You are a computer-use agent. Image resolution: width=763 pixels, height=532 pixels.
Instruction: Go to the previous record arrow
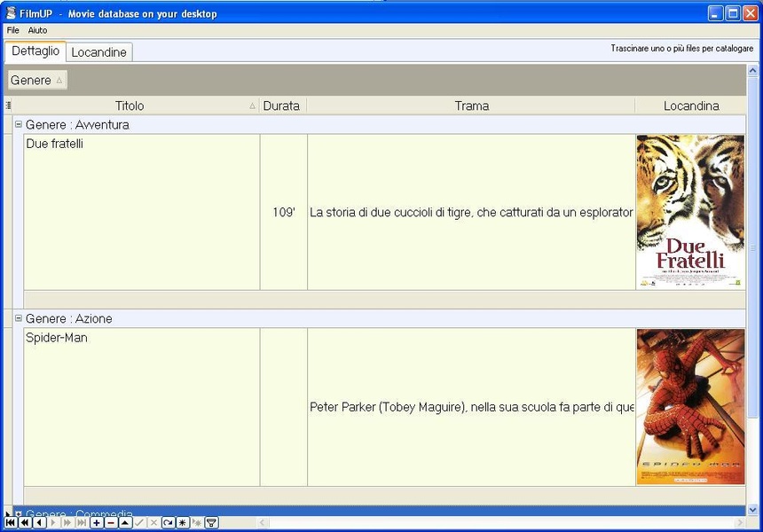(39, 523)
